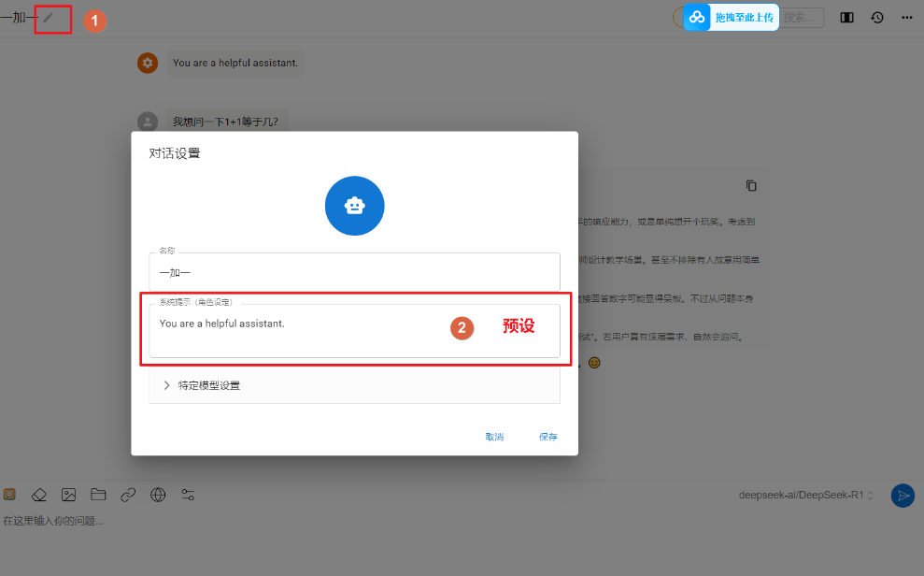Click the 'You are a helpful assistant.' chat message
The height and width of the screenshot is (576, 924).
(235, 63)
